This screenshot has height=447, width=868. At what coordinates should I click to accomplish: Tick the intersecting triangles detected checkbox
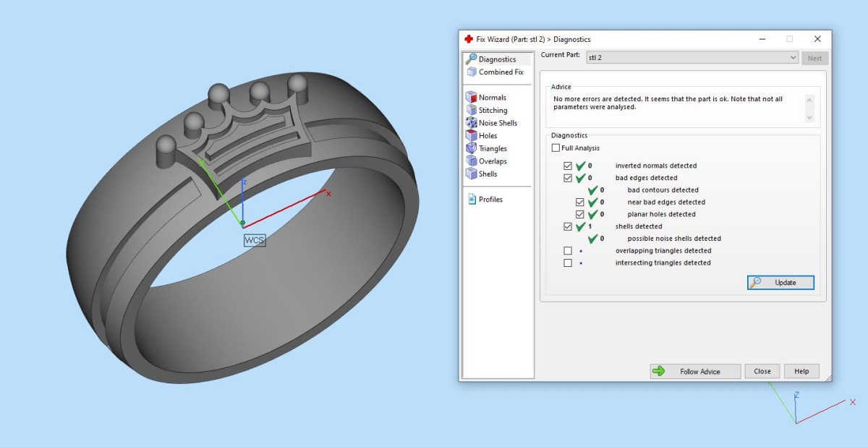[x=568, y=263]
